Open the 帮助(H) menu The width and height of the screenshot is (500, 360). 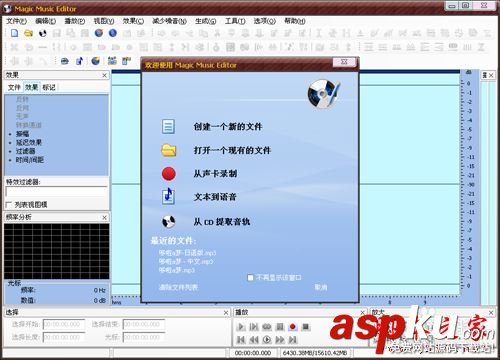tap(294, 21)
